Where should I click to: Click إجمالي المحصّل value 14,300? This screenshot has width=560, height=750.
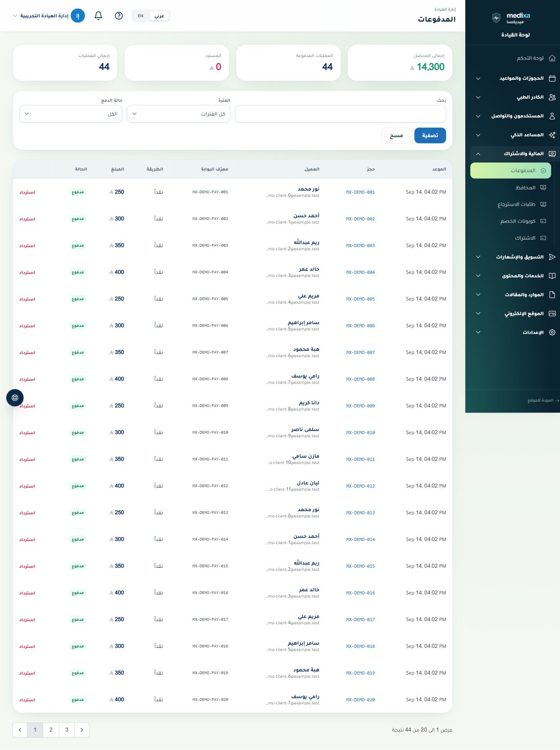(x=431, y=67)
